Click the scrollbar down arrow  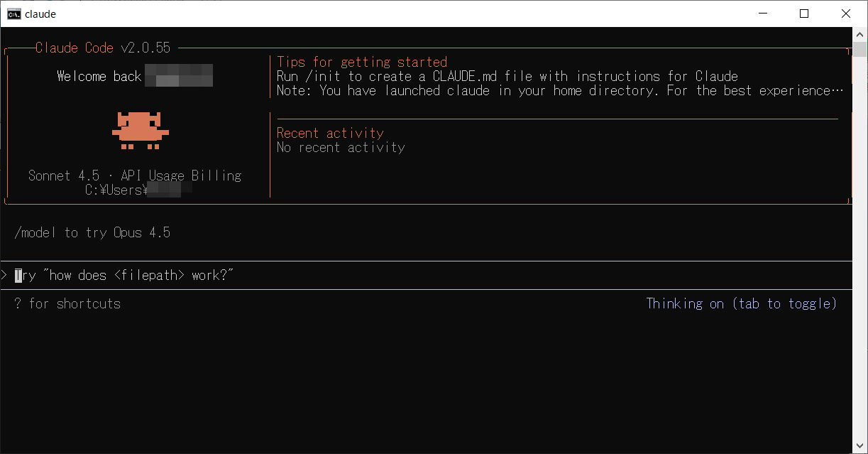pyautogui.click(x=860, y=447)
